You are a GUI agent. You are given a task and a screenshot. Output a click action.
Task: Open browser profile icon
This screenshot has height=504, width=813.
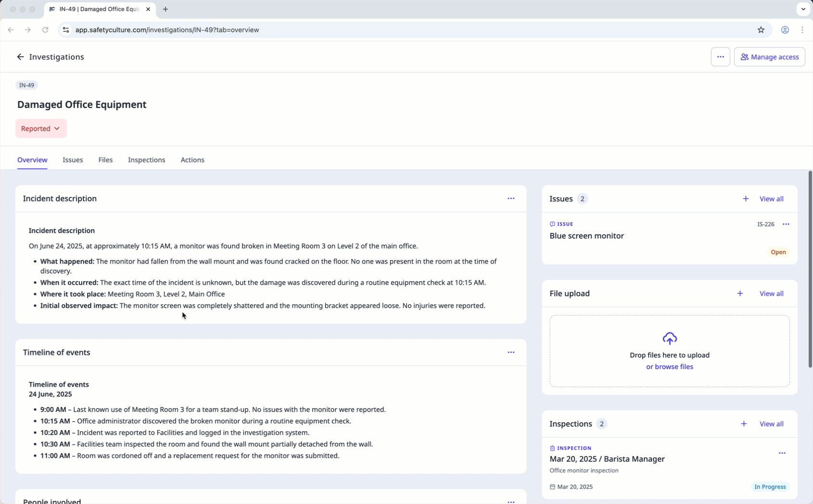785,30
